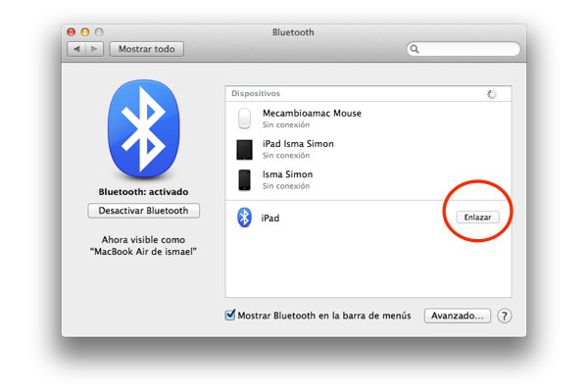Go back with the left arrow button

75,48
